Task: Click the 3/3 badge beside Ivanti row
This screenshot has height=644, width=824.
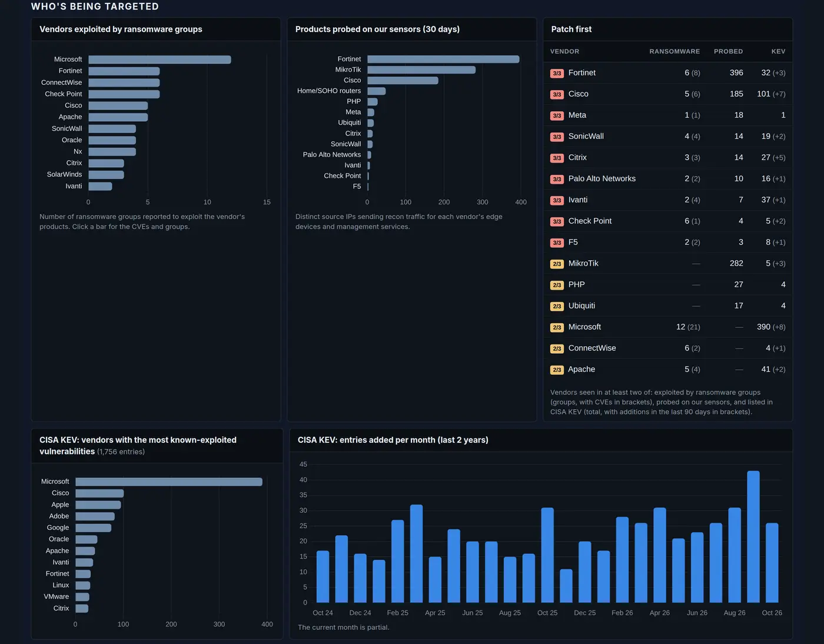Action: [x=557, y=200]
